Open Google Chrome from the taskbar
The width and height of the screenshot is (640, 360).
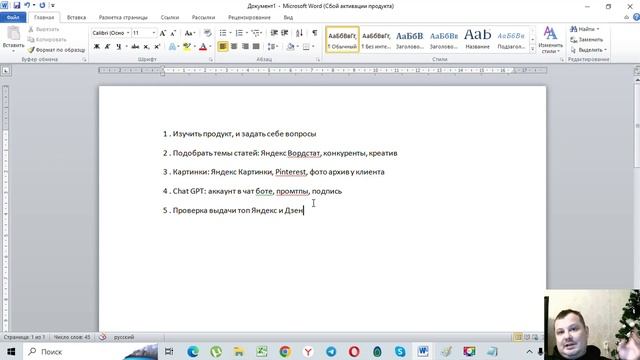pyautogui.click(x=285, y=351)
